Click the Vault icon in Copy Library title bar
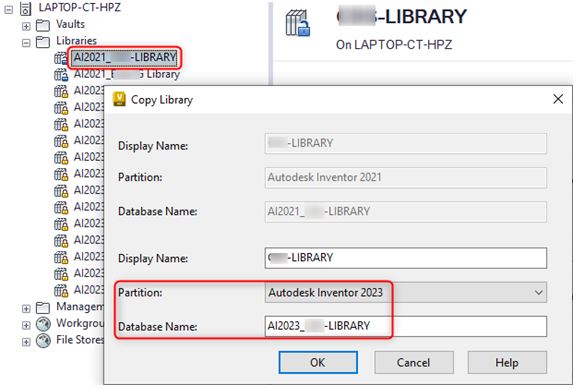This screenshot has width=578, height=389. click(x=119, y=99)
